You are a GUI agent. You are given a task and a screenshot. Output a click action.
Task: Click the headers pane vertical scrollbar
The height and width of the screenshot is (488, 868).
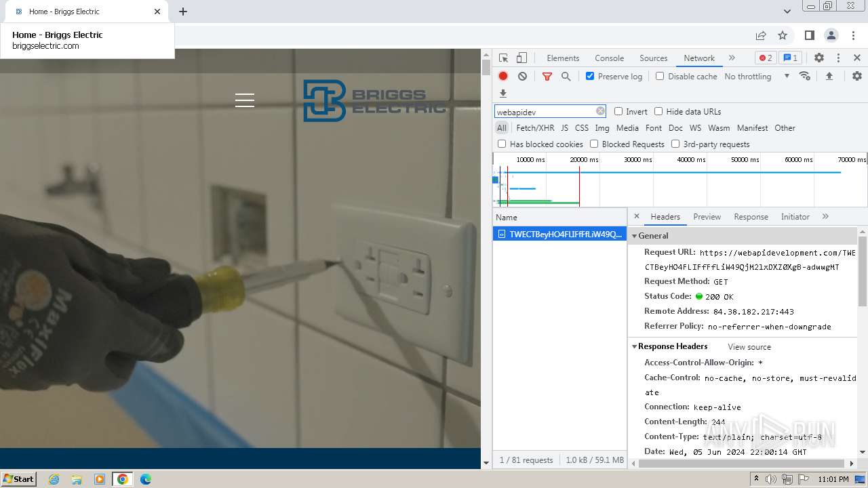point(863,271)
